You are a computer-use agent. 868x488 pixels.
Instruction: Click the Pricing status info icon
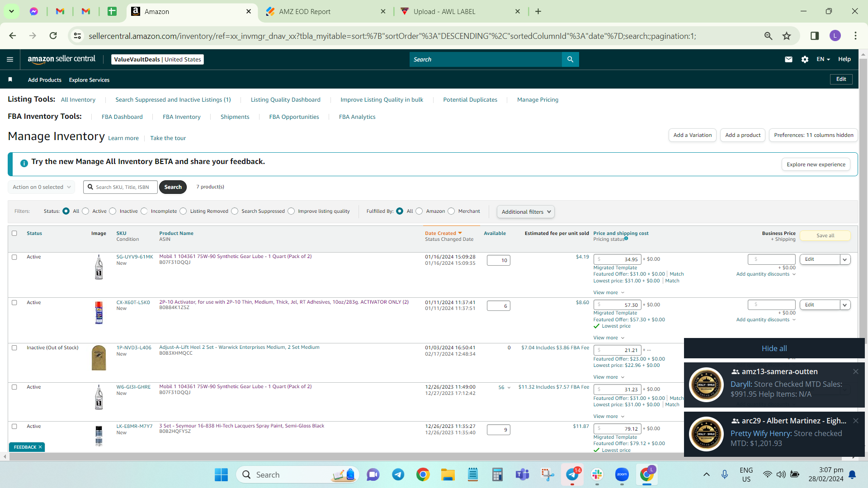click(x=626, y=238)
